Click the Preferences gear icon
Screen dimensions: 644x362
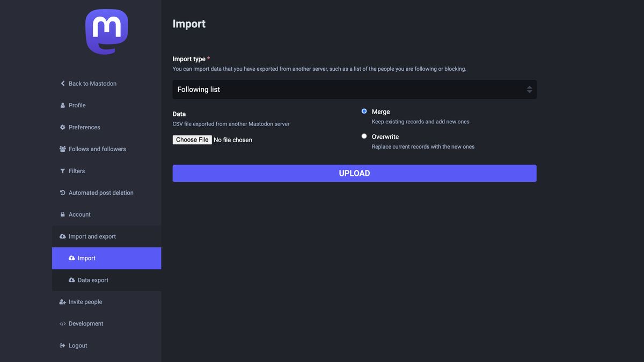click(x=62, y=127)
